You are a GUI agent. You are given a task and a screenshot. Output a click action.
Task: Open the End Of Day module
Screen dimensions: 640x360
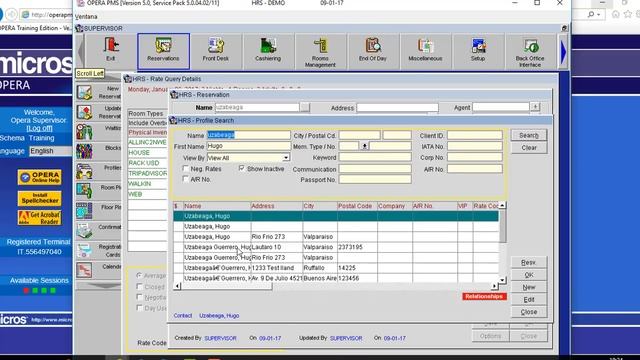(x=373, y=51)
